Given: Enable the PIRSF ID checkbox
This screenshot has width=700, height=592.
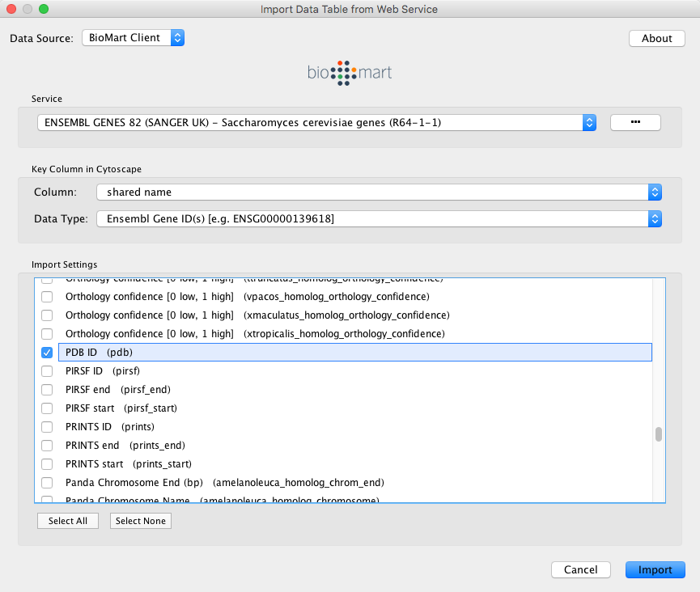Looking at the screenshot, I should tap(47, 371).
